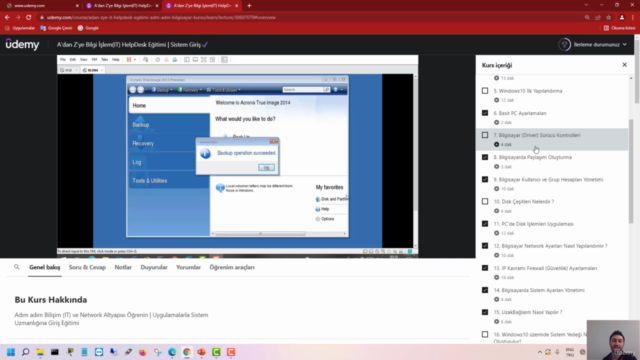This screenshot has width=640, height=360.
Task: Open Backup dropdown in Acronis toolbar
Action: pos(162,90)
